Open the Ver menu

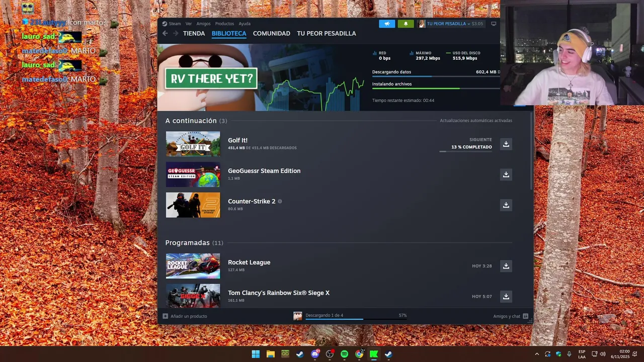click(x=189, y=24)
